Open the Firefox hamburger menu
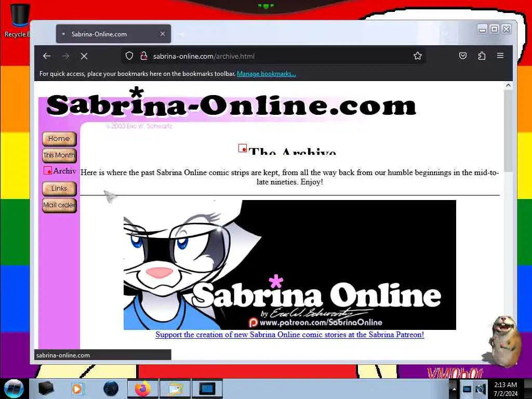This screenshot has width=532, height=399. (x=500, y=55)
